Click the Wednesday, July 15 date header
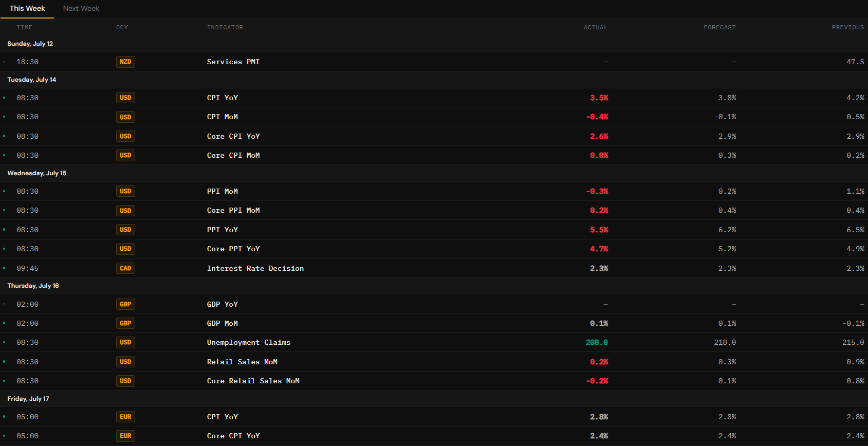Image resolution: width=868 pixels, height=446 pixels. click(37, 173)
